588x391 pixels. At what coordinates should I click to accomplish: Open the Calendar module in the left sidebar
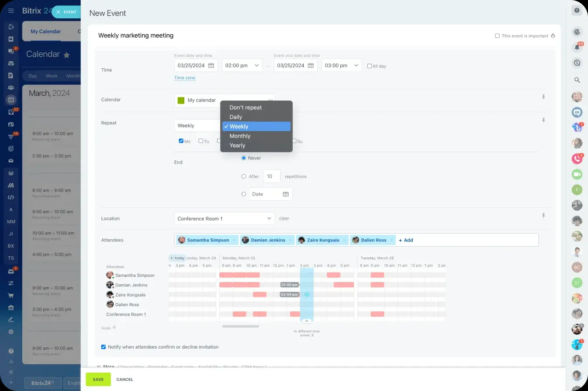pyautogui.click(x=11, y=99)
